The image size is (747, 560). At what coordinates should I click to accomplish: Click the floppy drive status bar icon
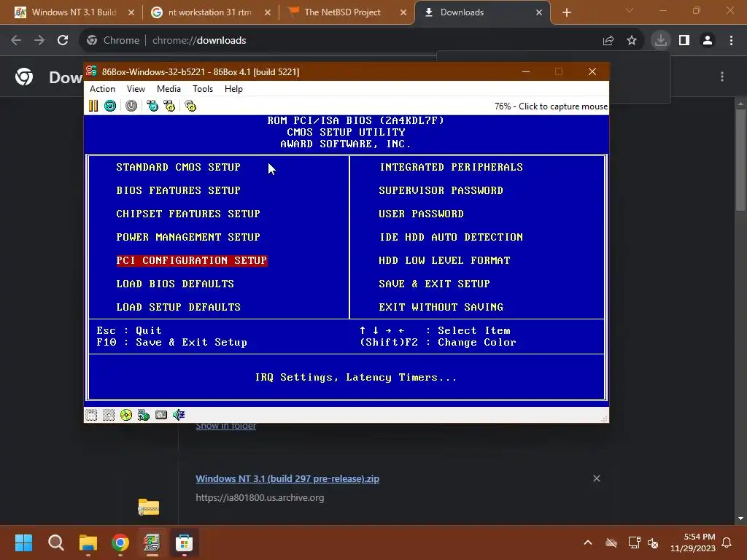coord(91,415)
